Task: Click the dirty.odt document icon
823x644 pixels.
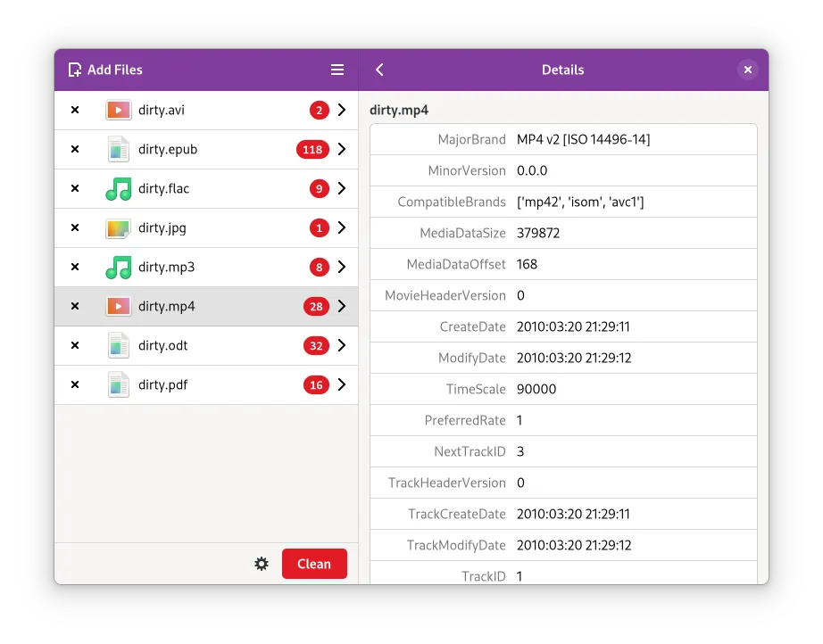Action: (118, 346)
